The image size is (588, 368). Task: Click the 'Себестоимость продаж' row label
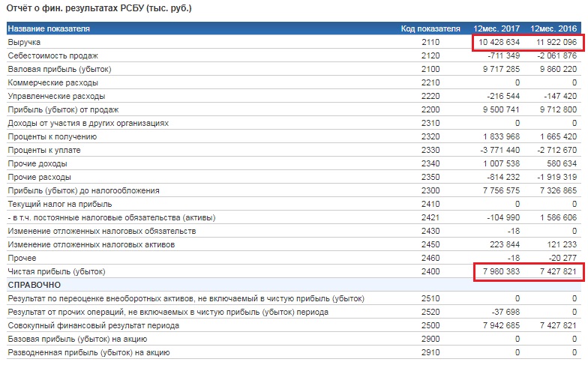(52, 56)
